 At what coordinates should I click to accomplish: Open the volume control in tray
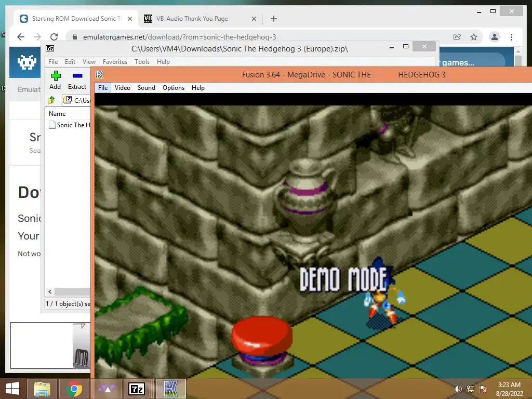tap(458, 389)
